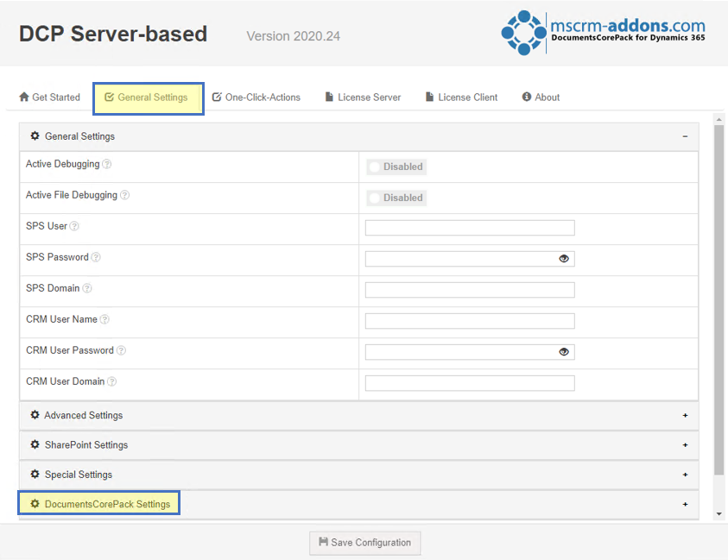Image resolution: width=728 pixels, height=560 pixels.
Task: Click the help icon next to SPS Domain
Action: click(87, 288)
